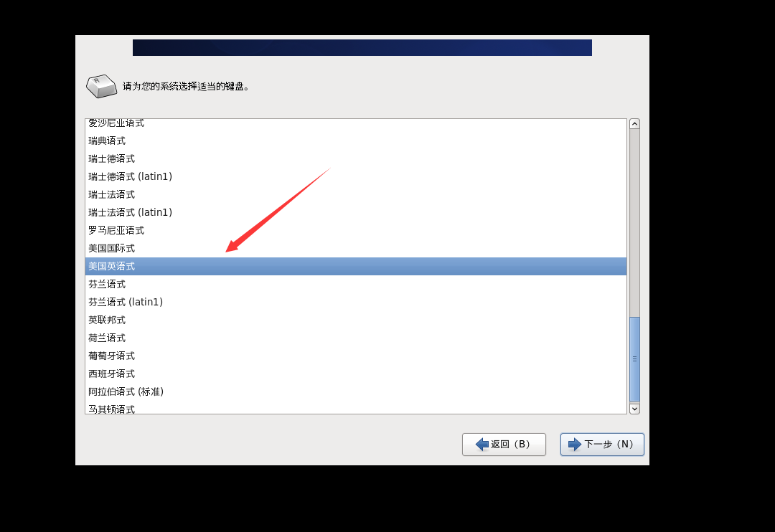Click the blue back arrow icon
This screenshot has height=532, width=775.
(x=482, y=444)
